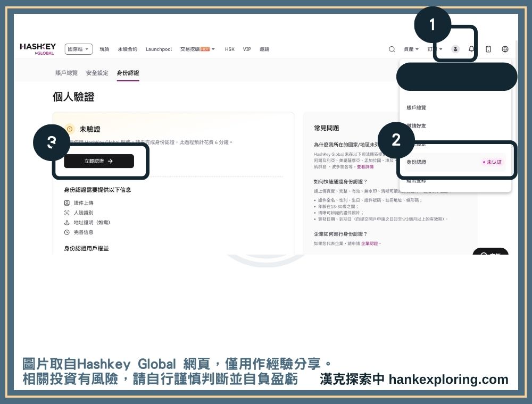This screenshot has width=532, height=404.
Task: Click the user profile avatar icon
Action: (455, 49)
